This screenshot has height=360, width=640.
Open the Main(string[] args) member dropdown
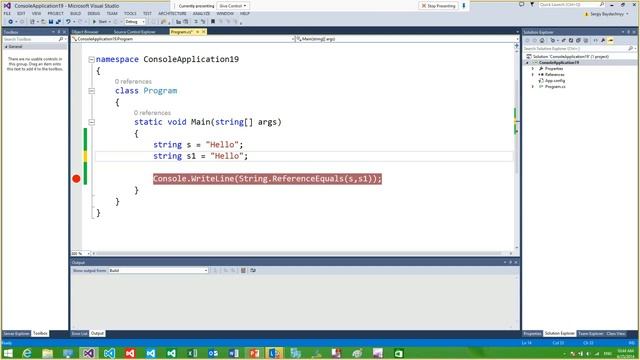tap(407, 39)
